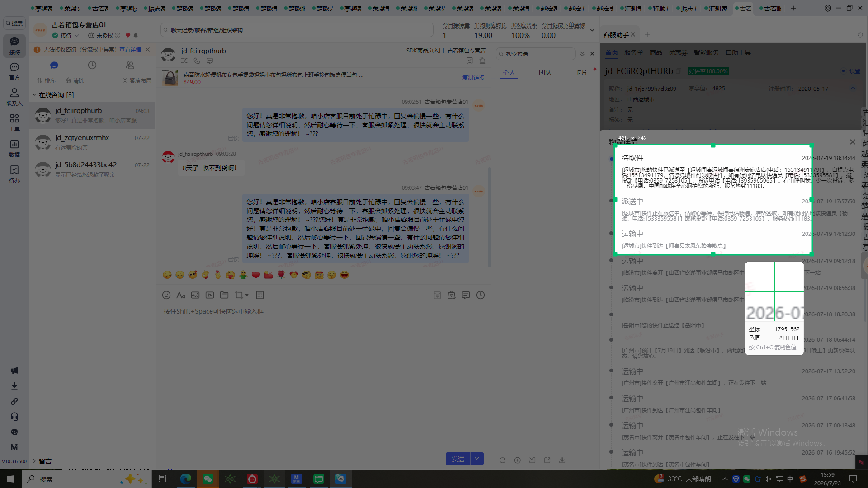Click the phone call icon under customer name
Image resolution: width=868 pixels, height=488 pixels.
click(x=197, y=61)
